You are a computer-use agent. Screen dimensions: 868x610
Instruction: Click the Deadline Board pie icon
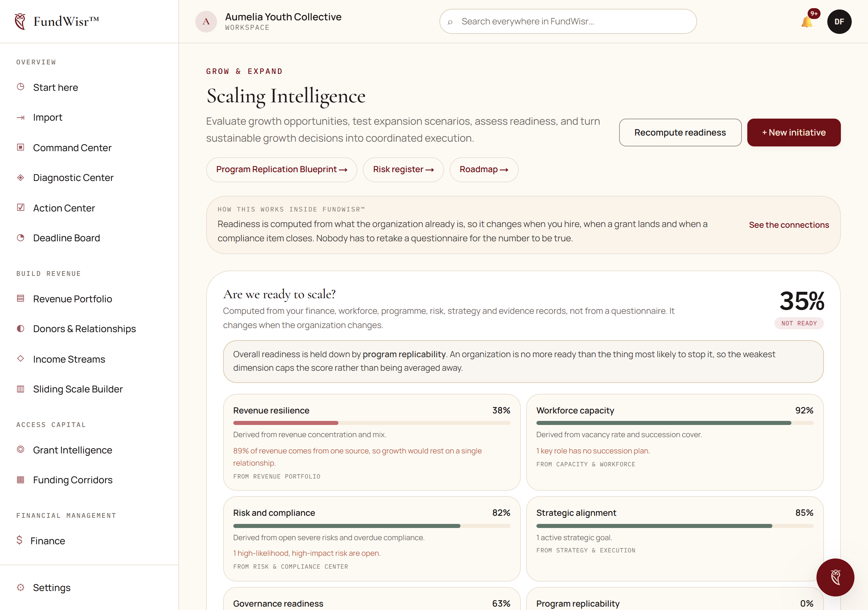click(x=21, y=238)
